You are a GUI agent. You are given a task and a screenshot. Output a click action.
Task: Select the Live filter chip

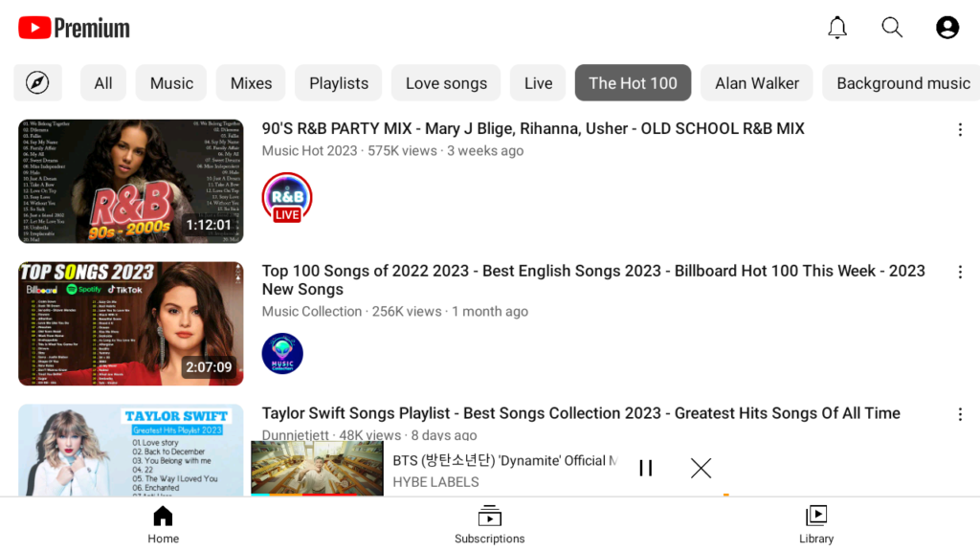pos(538,82)
